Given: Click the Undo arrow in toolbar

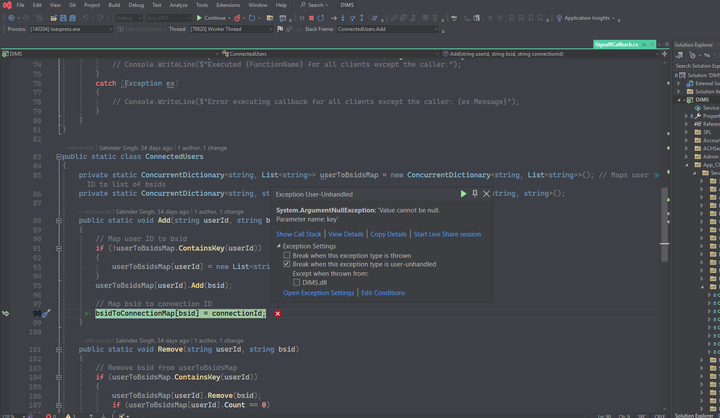Looking at the screenshot, I should click(85, 18).
